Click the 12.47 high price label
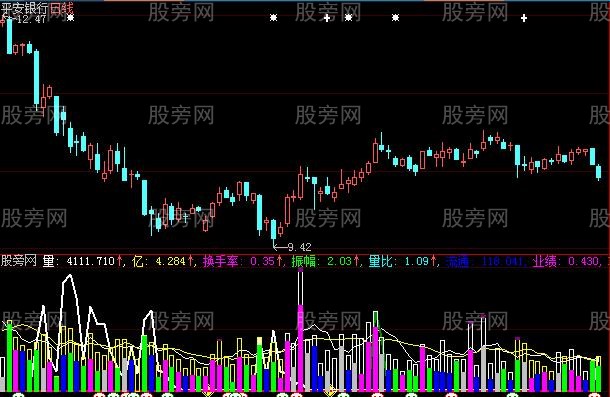The width and height of the screenshot is (610, 397). [32, 19]
